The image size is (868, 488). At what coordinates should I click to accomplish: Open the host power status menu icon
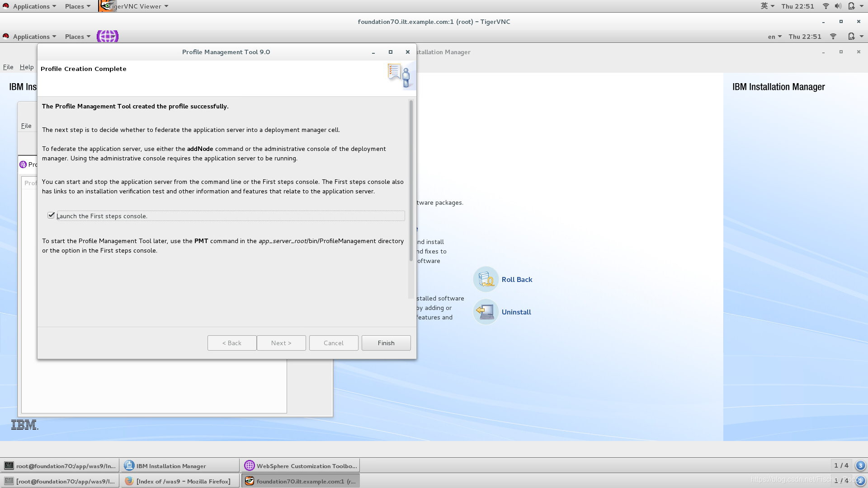(x=855, y=6)
